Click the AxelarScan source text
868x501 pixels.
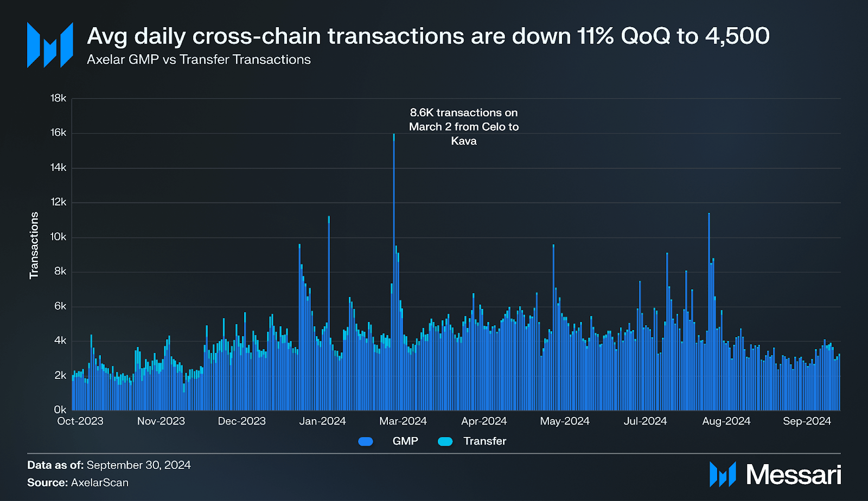click(100, 483)
